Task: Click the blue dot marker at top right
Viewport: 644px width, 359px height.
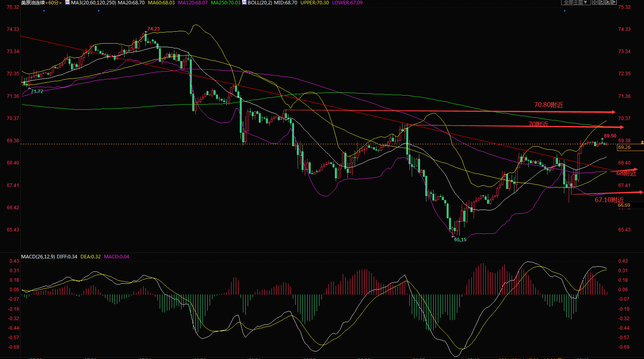Action: 565,11
